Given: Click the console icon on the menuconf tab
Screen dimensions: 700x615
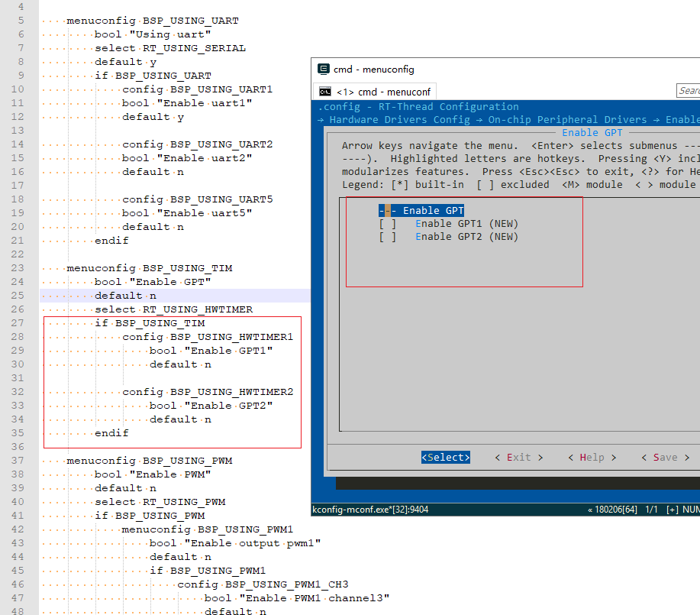Looking at the screenshot, I should (x=324, y=92).
